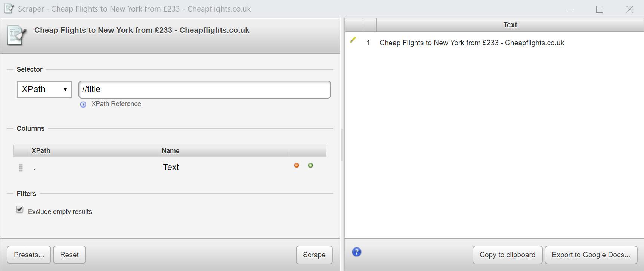The height and width of the screenshot is (271, 644).
Task: Click the column drag handle icon
Action: click(21, 168)
